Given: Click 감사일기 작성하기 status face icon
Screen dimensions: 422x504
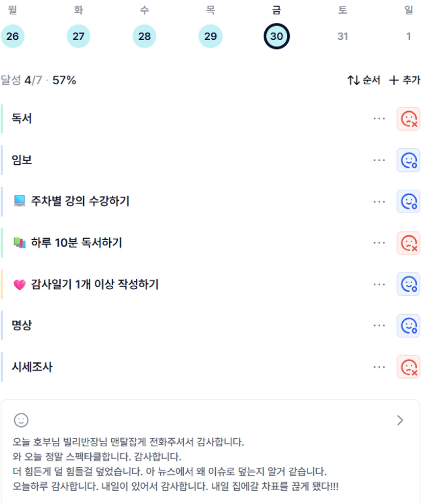Looking at the screenshot, I should [408, 284].
